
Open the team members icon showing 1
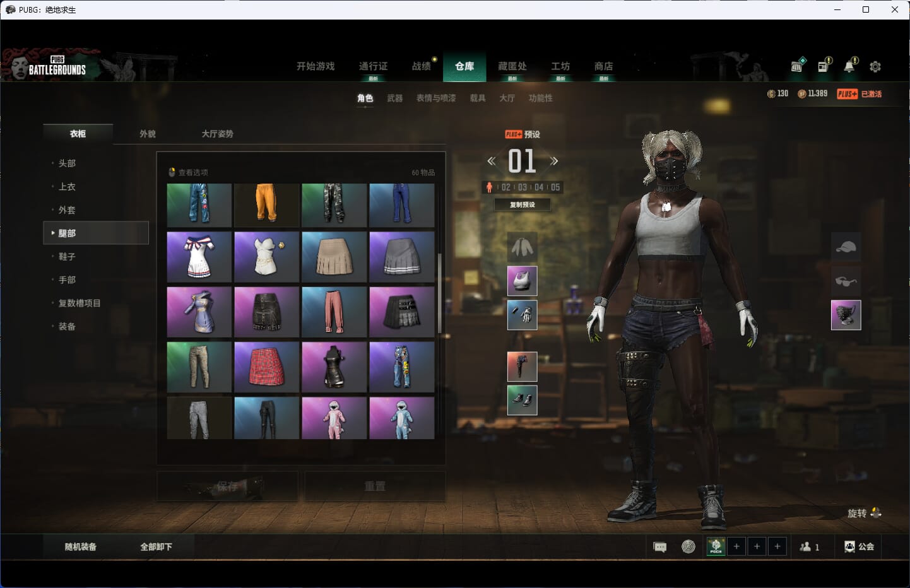click(810, 547)
